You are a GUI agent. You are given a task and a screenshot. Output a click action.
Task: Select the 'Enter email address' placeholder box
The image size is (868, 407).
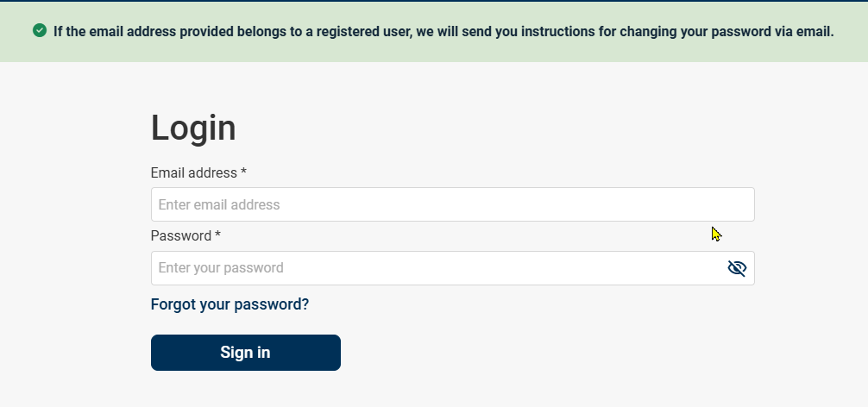pyautogui.click(x=452, y=204)
